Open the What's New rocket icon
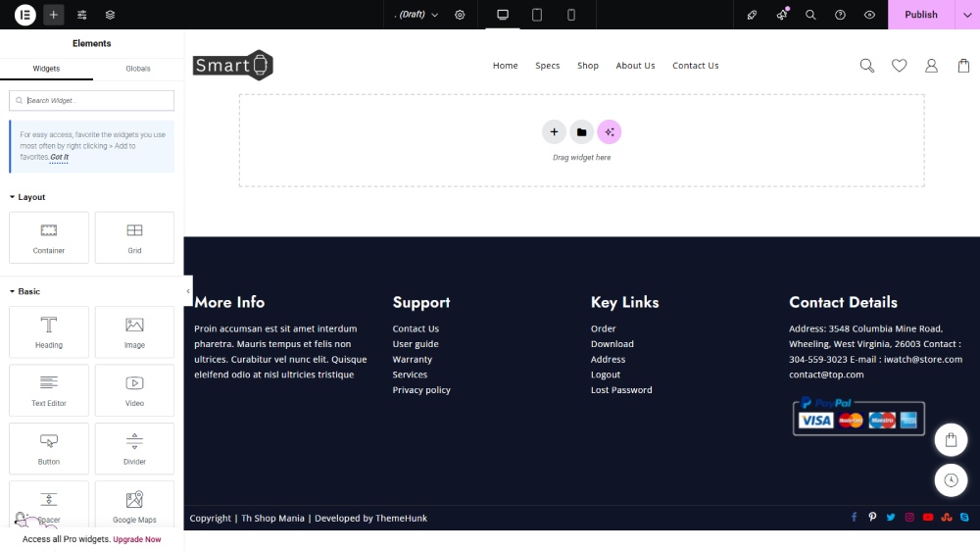This screenshot has width=980, height=552. coord(752,15)
